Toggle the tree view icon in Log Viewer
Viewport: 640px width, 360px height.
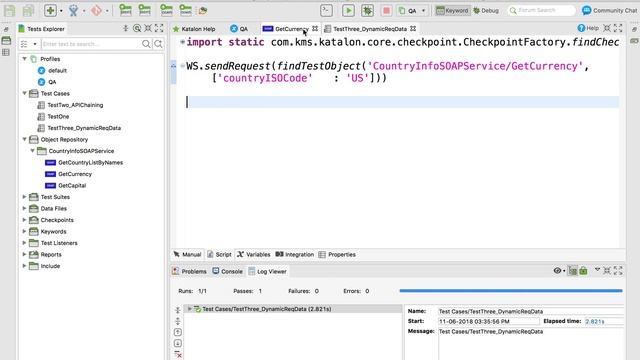point(573,271)
